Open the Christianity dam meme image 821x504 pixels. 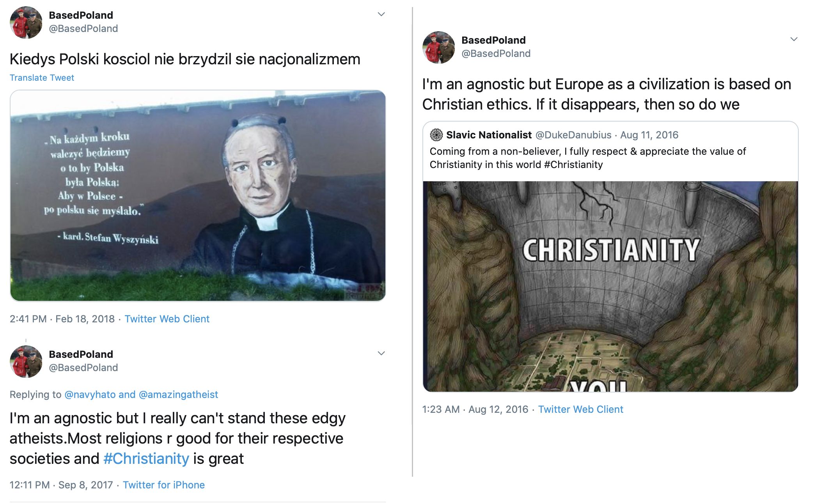click(610, 286)
